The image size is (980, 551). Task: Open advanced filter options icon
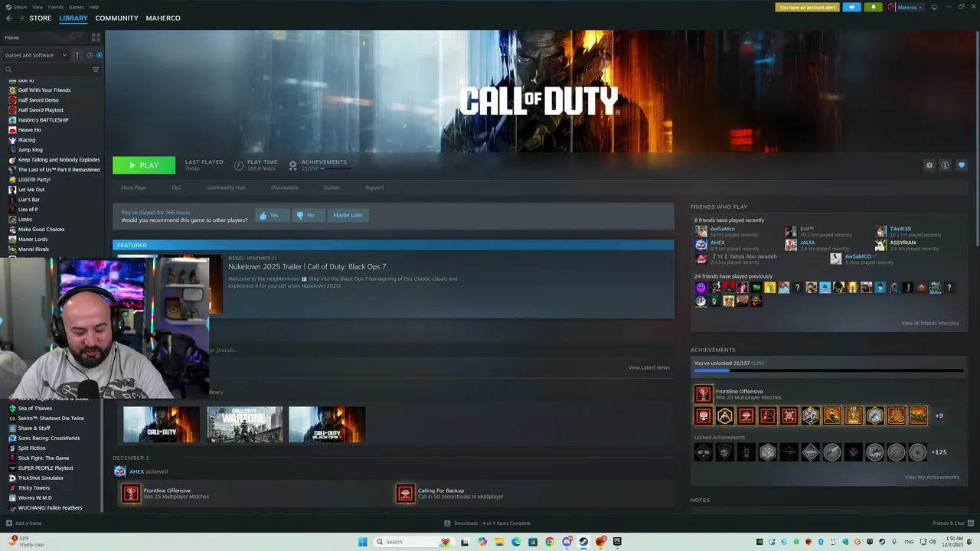(96, 70)
